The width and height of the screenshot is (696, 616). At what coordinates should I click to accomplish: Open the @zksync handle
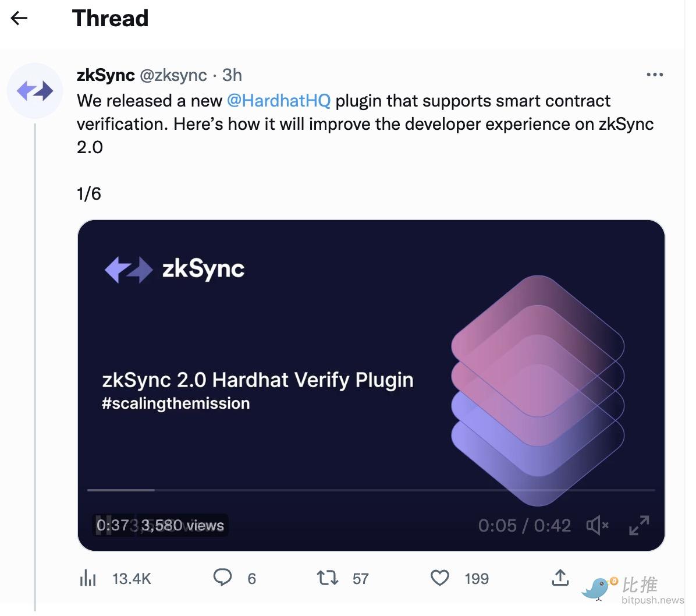point(173,75)
